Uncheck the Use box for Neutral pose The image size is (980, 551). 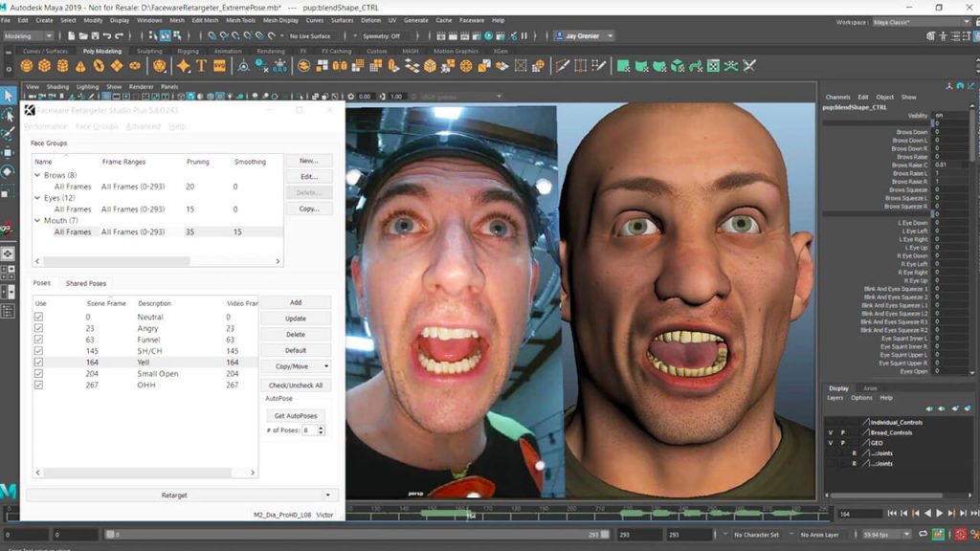point(38,318)
